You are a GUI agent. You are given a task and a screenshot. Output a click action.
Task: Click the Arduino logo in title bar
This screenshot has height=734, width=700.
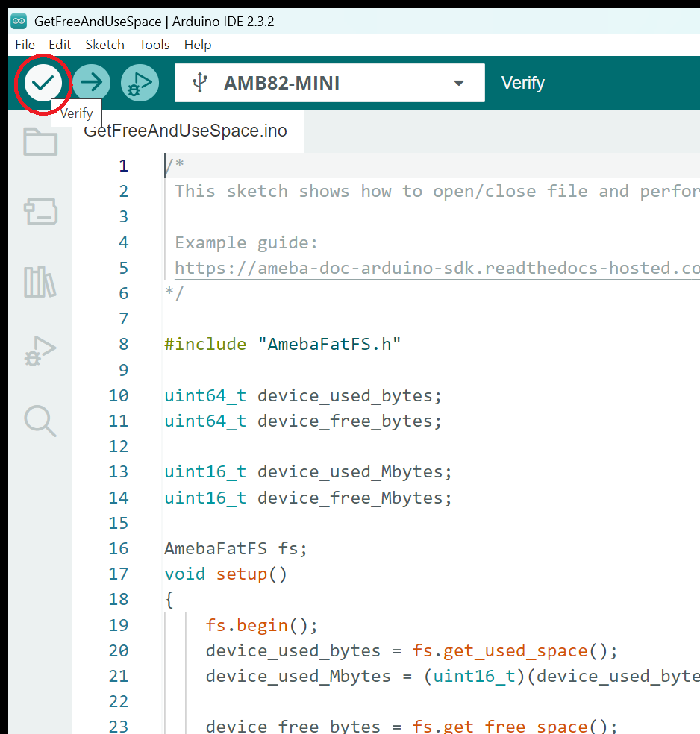[19, 21]
